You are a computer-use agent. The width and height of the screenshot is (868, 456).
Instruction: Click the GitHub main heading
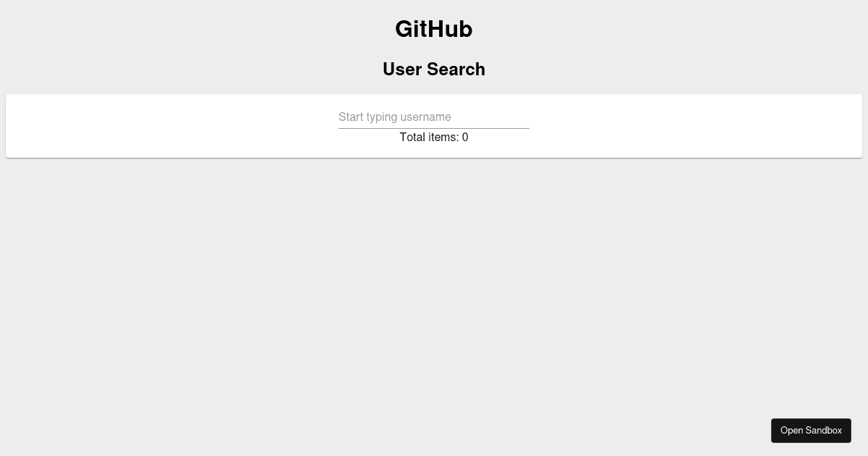click(x=434, y=29)
